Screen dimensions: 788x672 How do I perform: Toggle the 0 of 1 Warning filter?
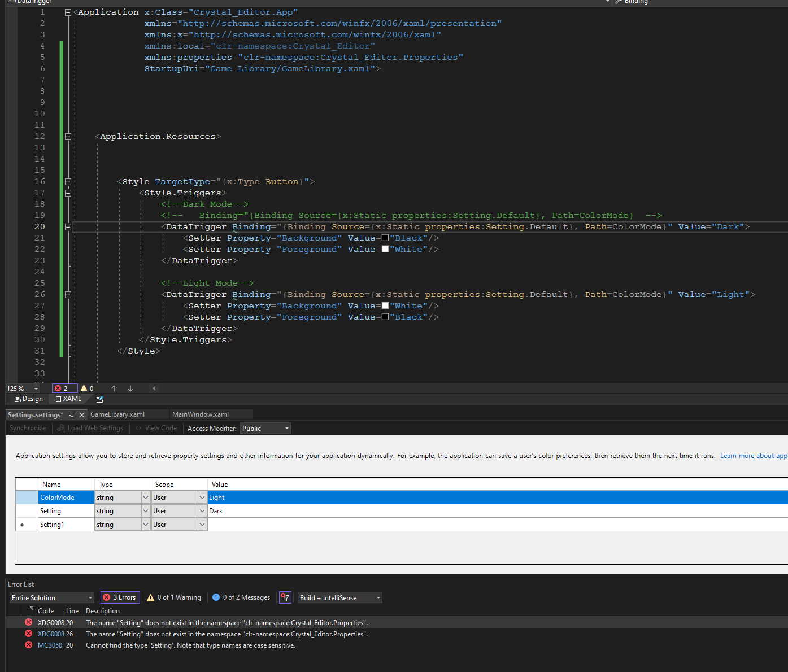tap(174, 597)
